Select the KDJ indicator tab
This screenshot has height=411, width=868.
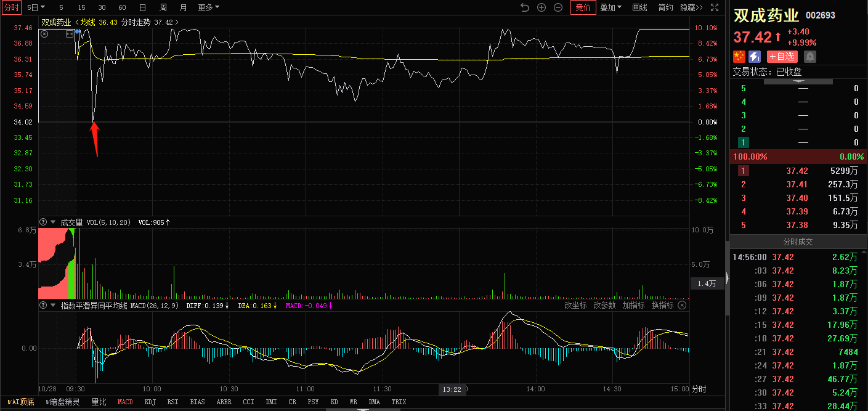pos(150,402)
